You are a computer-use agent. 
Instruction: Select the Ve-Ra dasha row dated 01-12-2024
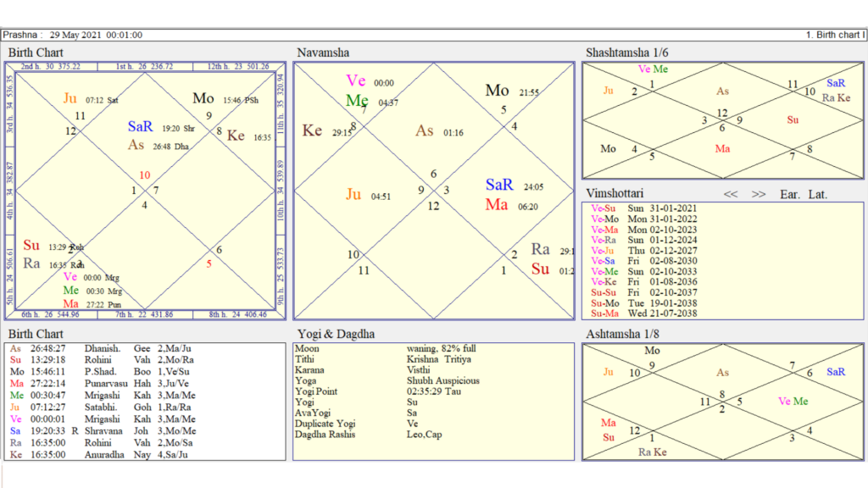pyautogui.click(x=644, y=240)
